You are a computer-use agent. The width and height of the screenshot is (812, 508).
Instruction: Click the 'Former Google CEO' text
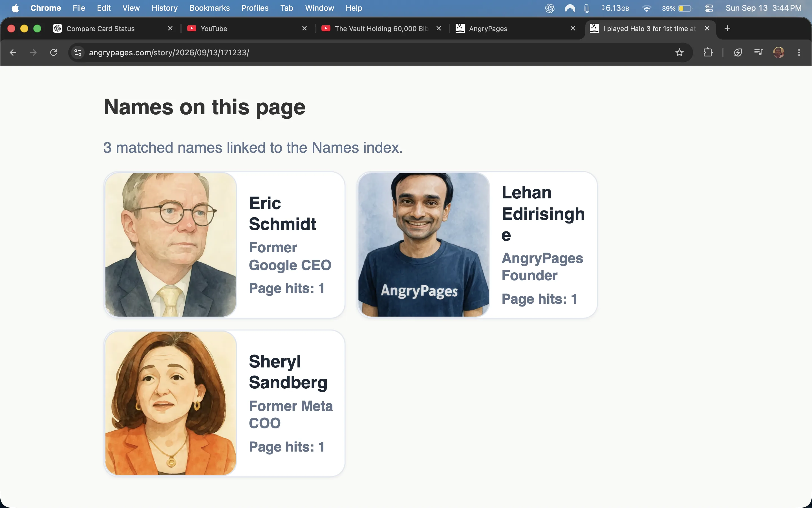coord(290,256)
